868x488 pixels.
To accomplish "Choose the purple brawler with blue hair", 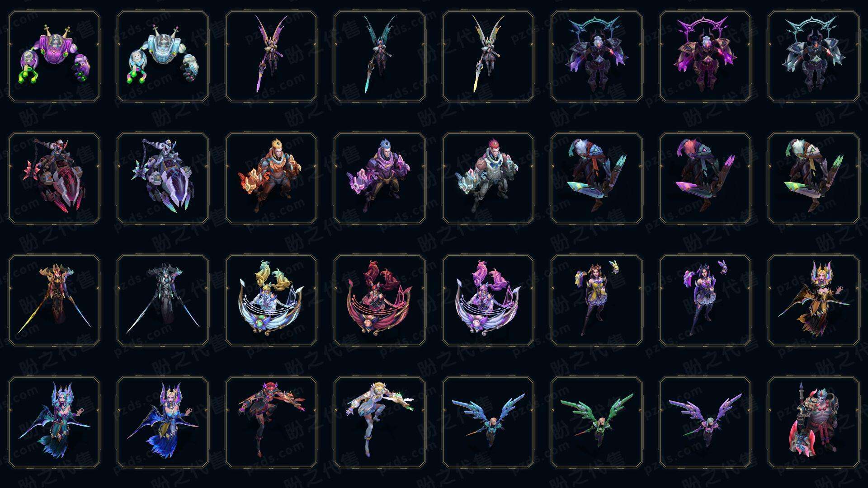I will 380,178.
